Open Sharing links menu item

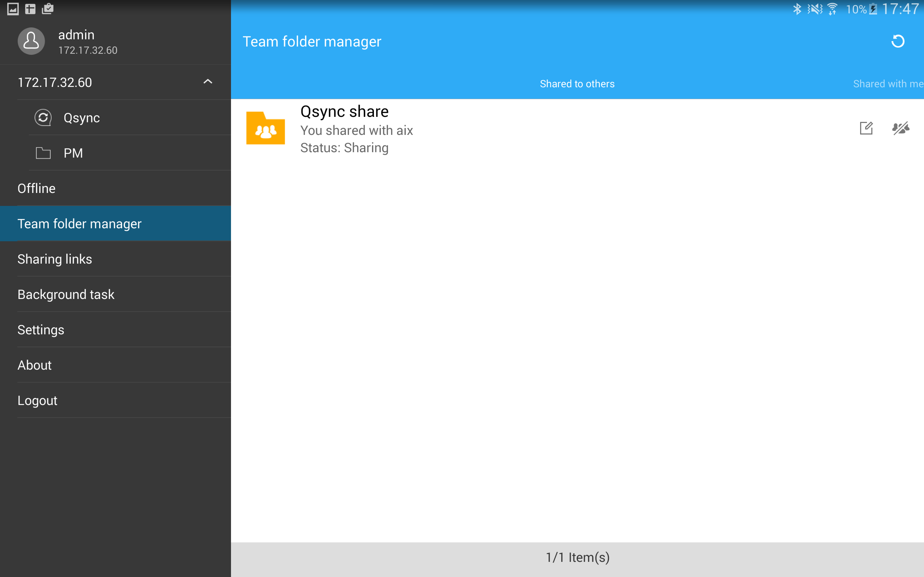(55, 259)
